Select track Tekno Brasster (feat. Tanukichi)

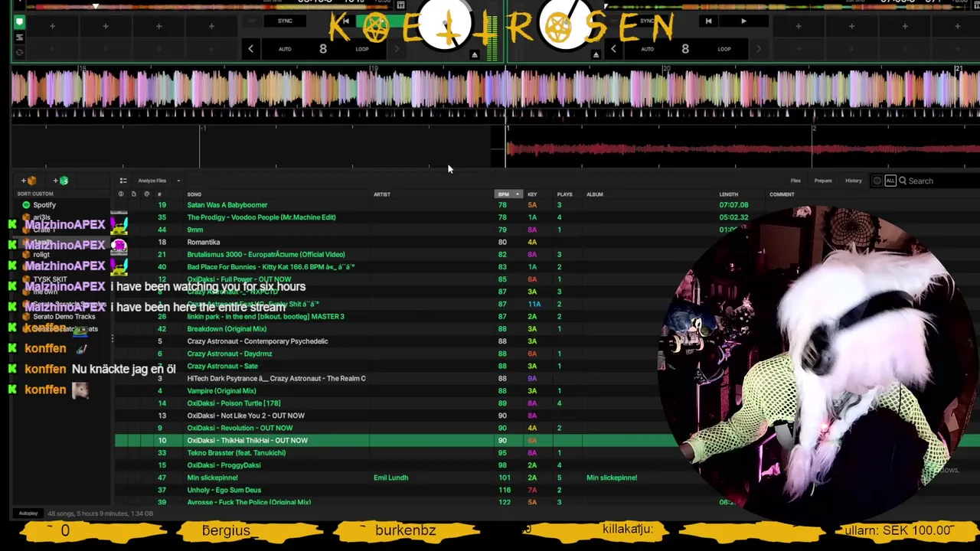click(237, 453)
